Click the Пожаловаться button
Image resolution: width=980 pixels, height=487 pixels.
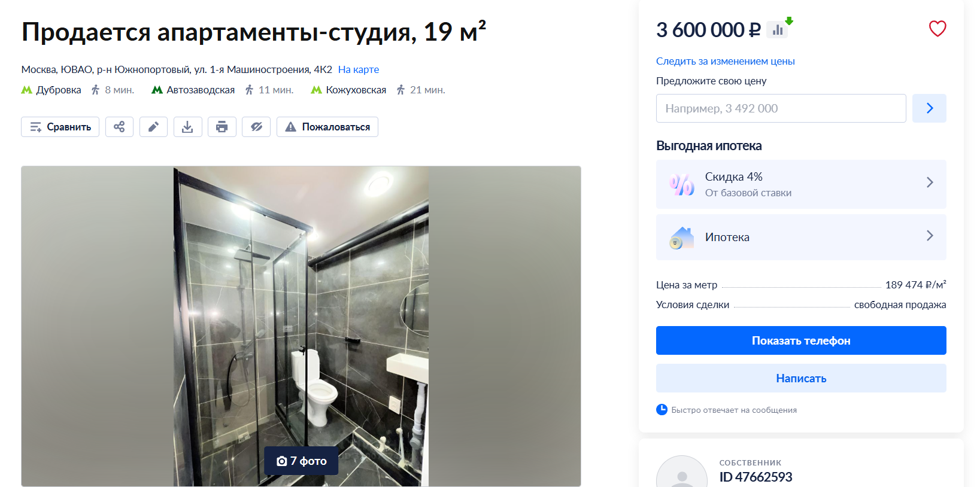(327, 127)
